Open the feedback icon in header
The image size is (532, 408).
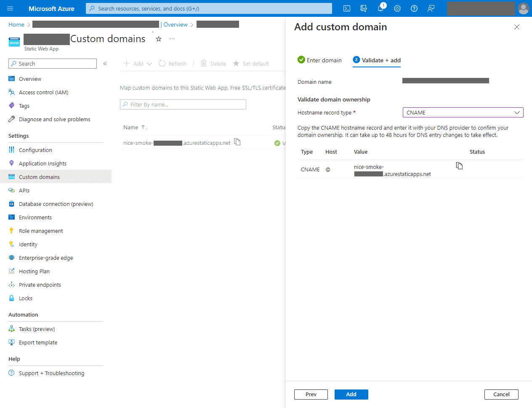431,8
